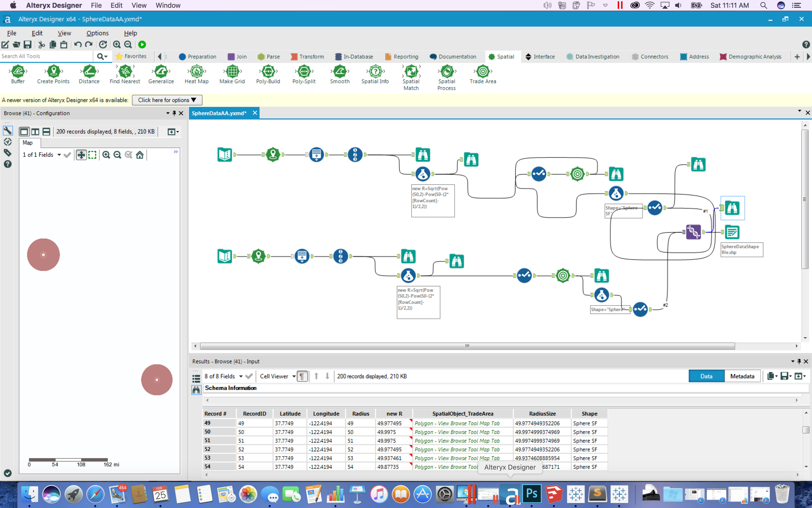
Task: Activate the map pan tool
Action: (x=81, y=155)
